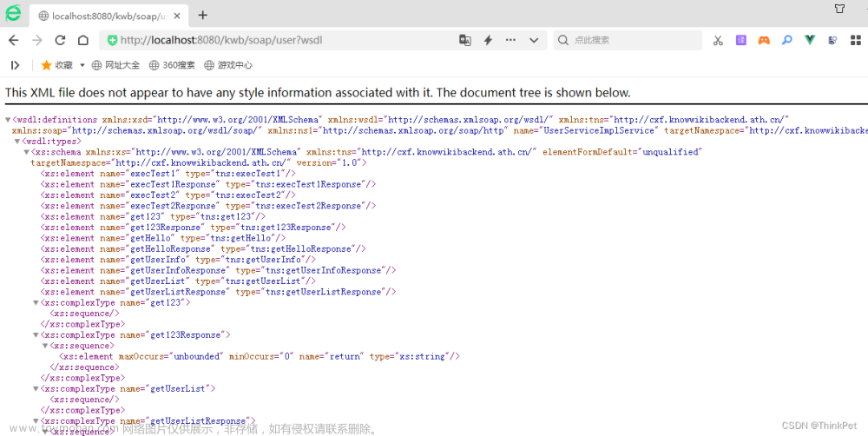The height and width of the screenshot is (436, 868).
Task: Collapse complexType get123Response node
Action: 36,335
